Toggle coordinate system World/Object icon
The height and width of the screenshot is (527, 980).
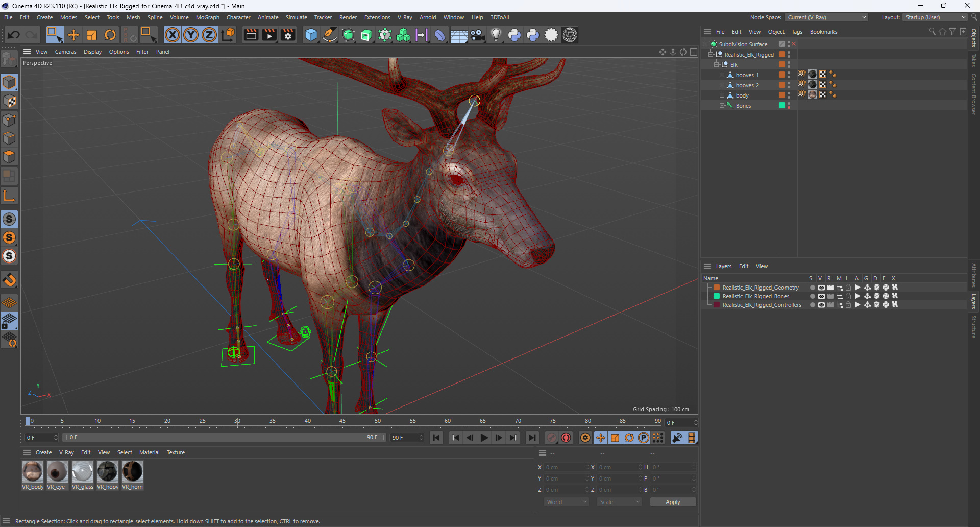coord(229,35)
